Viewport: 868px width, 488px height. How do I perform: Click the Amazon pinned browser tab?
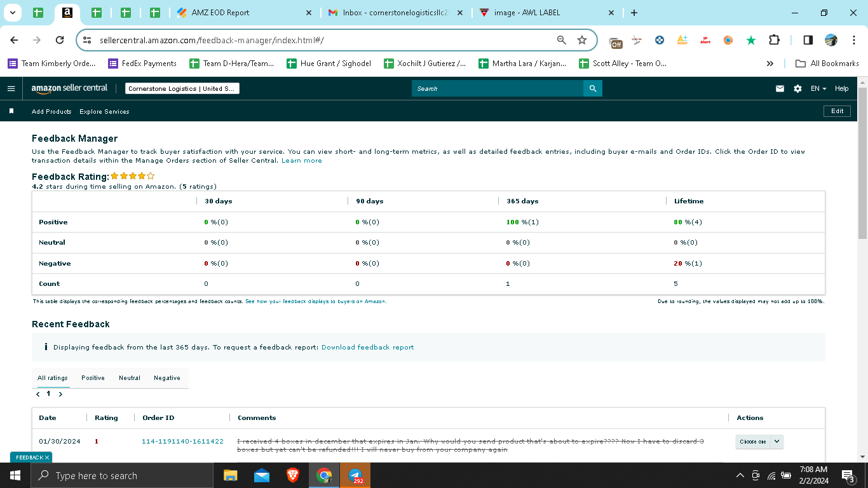tap(67, 13)
